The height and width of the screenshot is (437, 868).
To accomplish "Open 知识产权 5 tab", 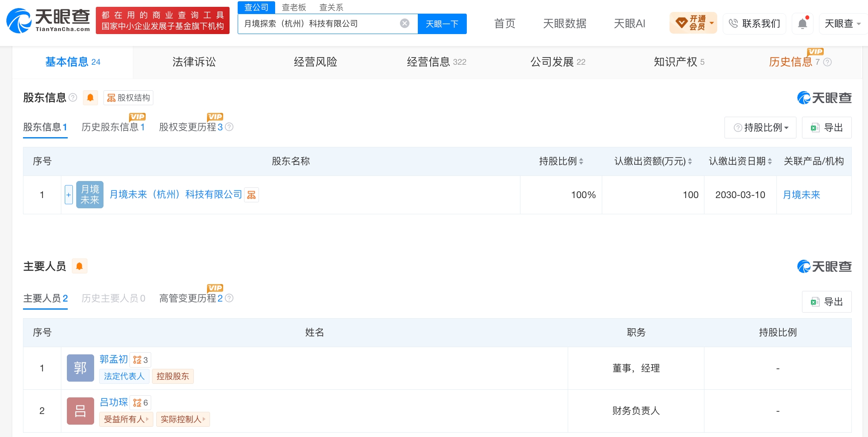I will pyautogui.click(x=679, y=62).
